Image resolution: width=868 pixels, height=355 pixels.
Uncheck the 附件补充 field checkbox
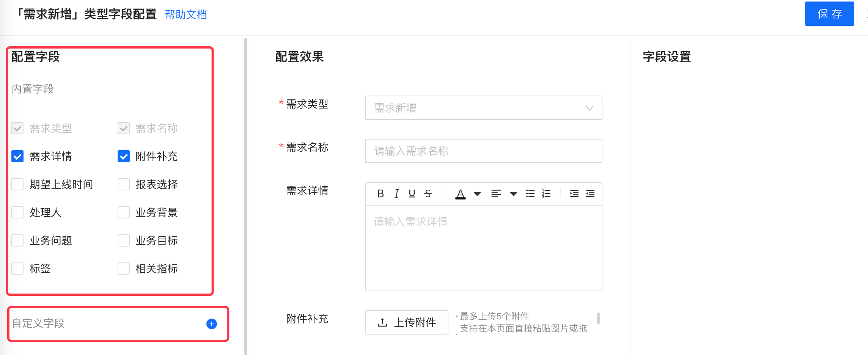pos(124,157)
